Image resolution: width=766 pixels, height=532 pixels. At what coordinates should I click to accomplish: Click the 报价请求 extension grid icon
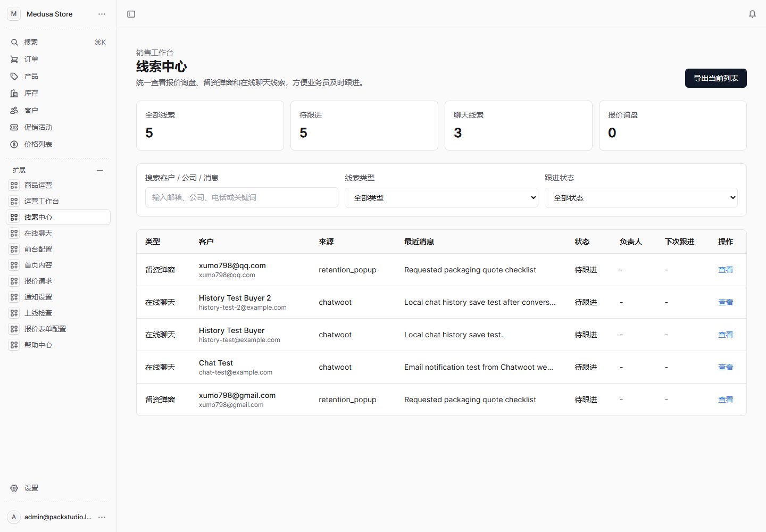14,281
